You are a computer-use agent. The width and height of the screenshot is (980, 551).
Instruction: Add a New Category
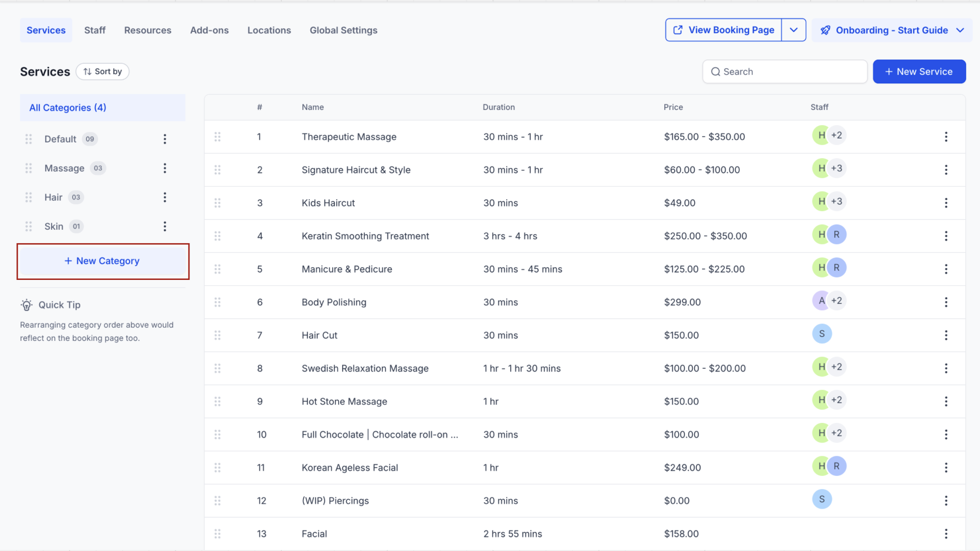tap(103, 261)
